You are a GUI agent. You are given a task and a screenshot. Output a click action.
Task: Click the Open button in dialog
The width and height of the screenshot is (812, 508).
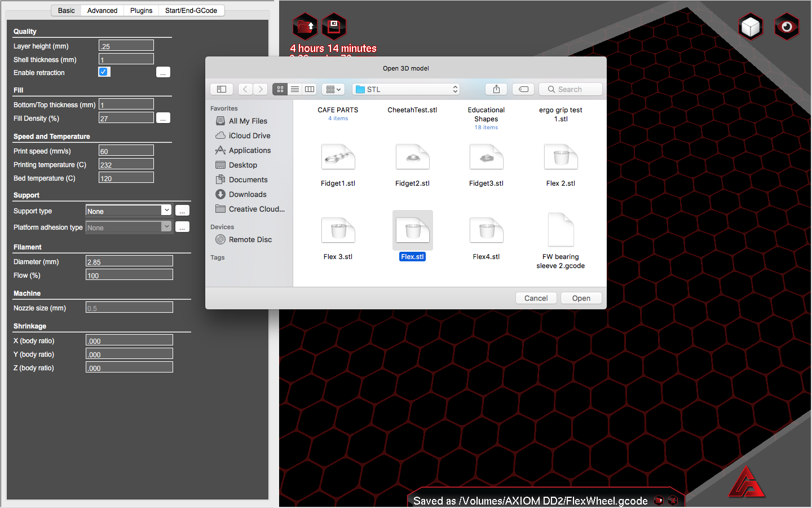coord(581,298)
